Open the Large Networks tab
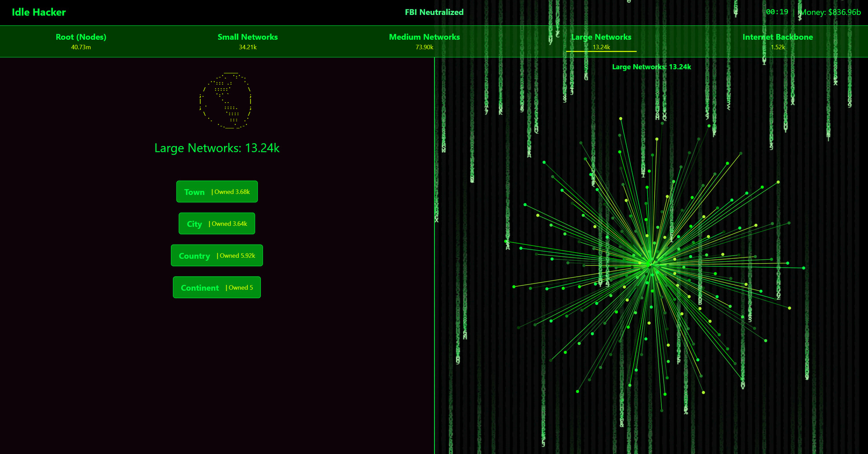 pos(601,41)
